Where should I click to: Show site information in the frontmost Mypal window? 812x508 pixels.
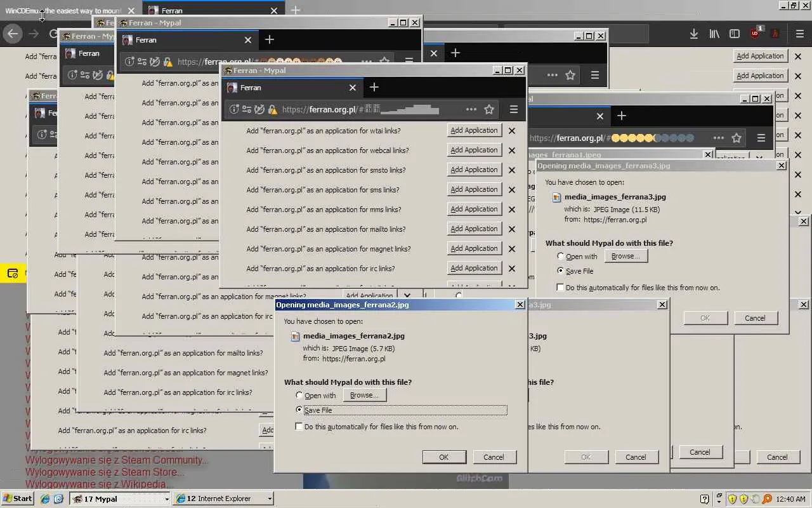(x=234, y=109)
